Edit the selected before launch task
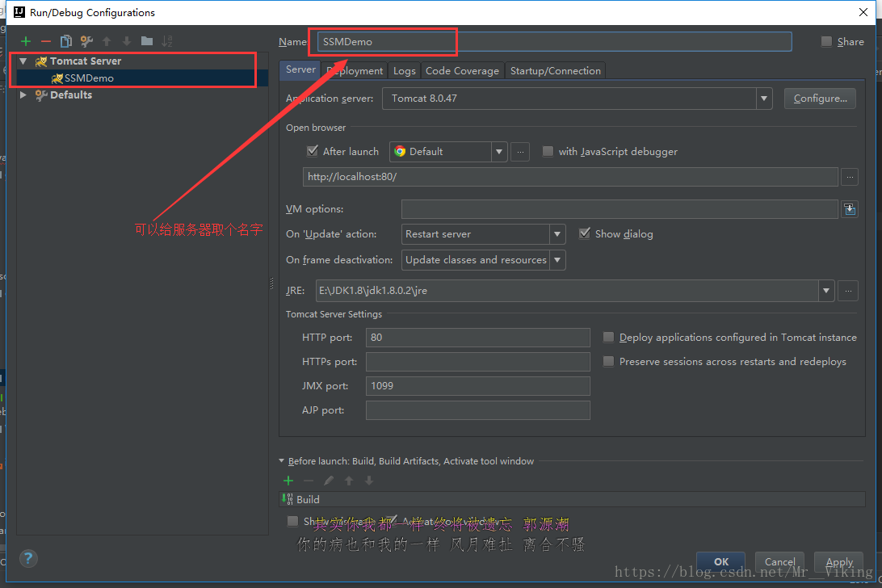The height and width of the screenshot is (588, 882). [x=329, y=481]
